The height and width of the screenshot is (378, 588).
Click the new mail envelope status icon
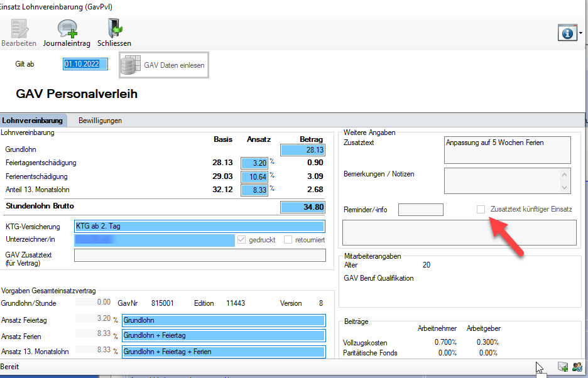pos(563,367)
